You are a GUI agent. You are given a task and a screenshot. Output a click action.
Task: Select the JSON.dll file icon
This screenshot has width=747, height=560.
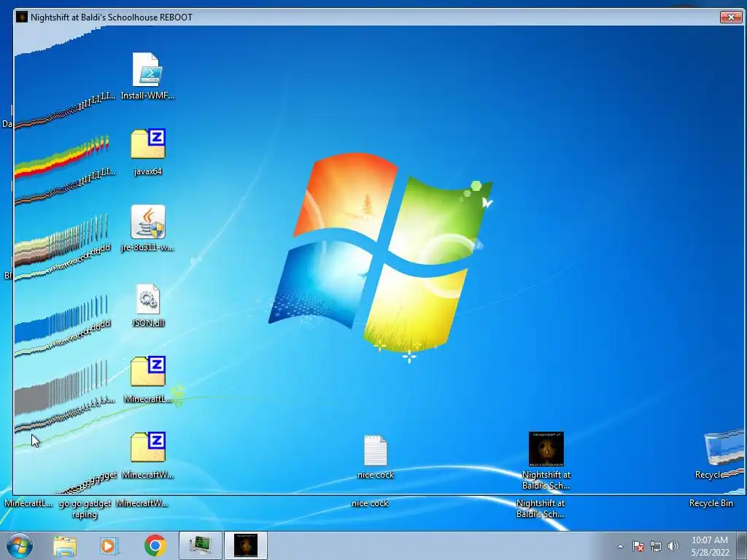pyautogui.click(x=147, y=299)
